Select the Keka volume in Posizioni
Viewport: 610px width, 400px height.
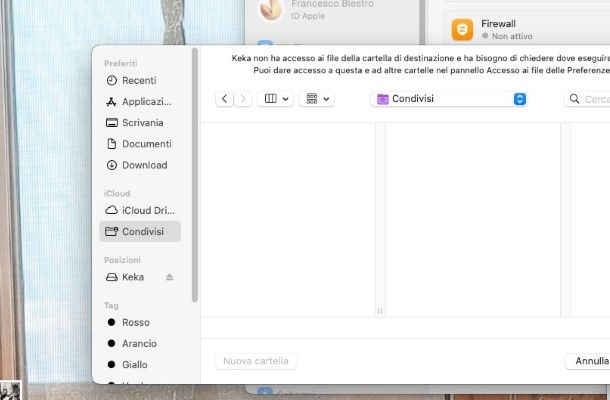132,277
